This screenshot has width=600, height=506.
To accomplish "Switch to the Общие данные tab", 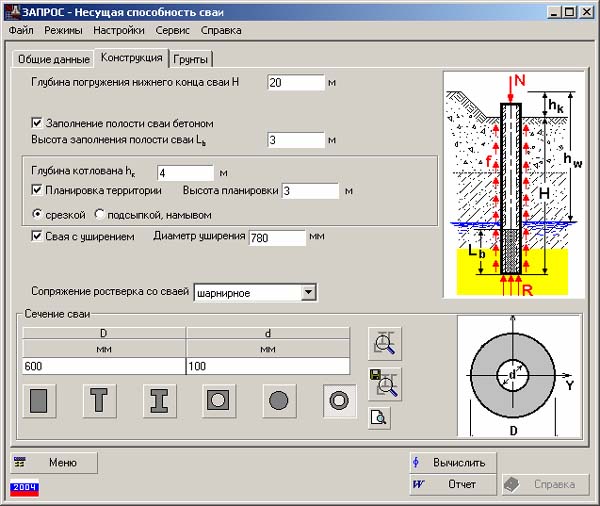I will [51, 59].
